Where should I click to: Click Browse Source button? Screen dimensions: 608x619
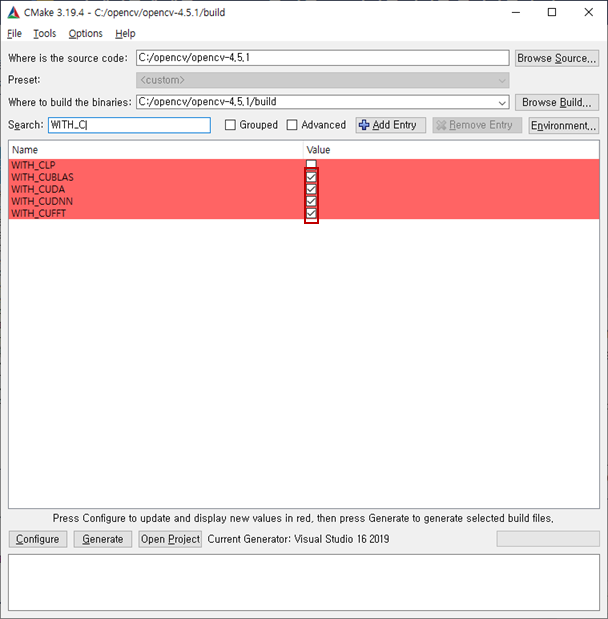coord(557,58)
